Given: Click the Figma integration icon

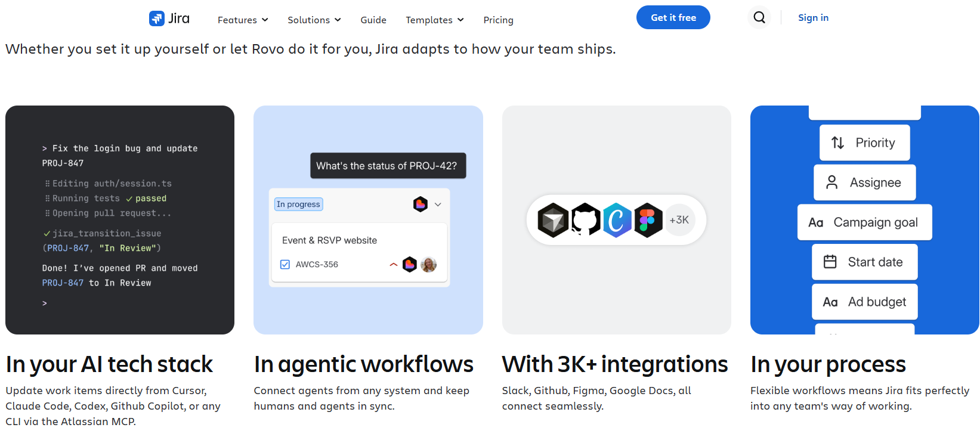Looking at the screenshot, I should 648,220.
